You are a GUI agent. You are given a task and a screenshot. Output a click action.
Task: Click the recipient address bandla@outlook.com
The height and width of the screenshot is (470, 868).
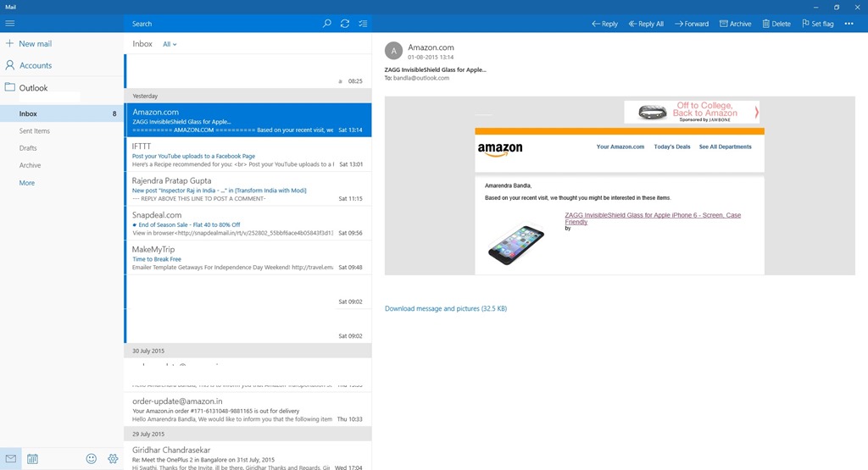[x=421, y=78]
